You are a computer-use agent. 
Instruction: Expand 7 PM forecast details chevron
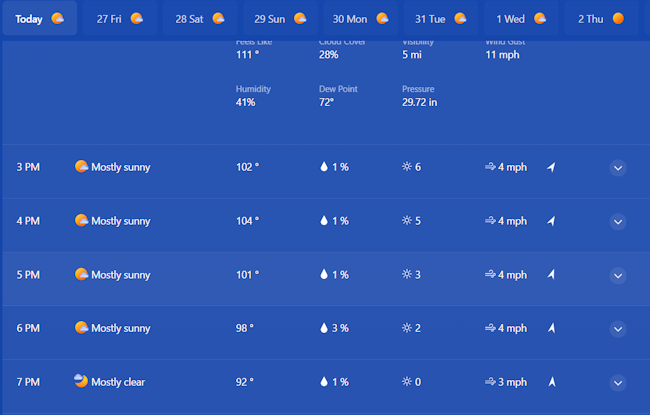point(618,382)
